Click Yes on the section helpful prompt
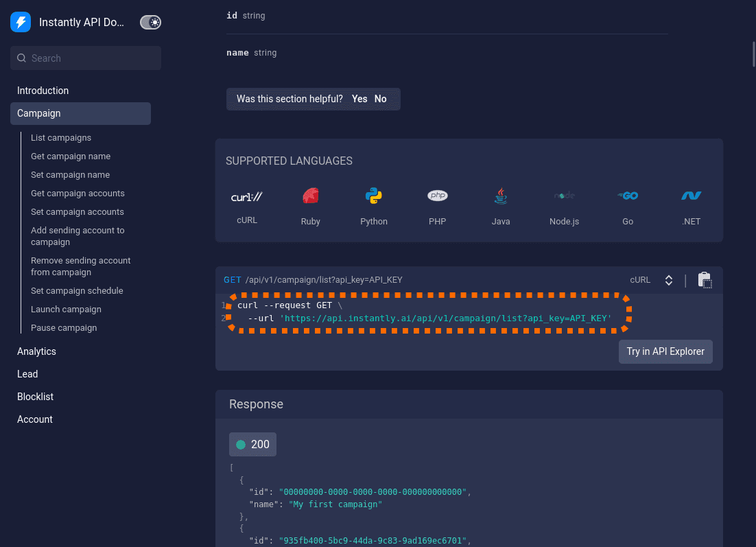 click(x=359, y=99)
